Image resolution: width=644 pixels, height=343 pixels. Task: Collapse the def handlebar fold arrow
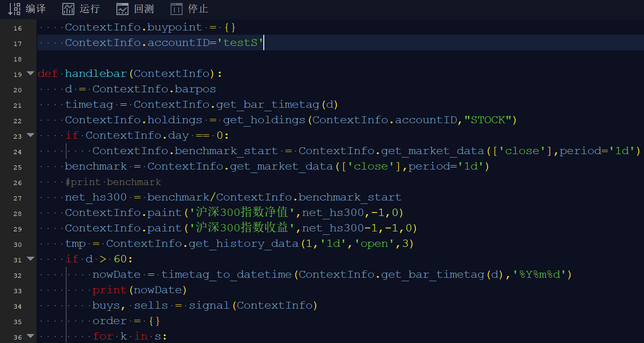30,73
